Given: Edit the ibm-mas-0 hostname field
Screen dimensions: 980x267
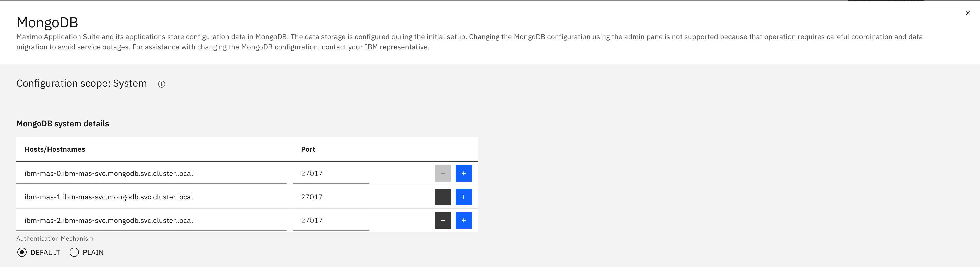Looking at the screenshot, I should click(151, 174).
